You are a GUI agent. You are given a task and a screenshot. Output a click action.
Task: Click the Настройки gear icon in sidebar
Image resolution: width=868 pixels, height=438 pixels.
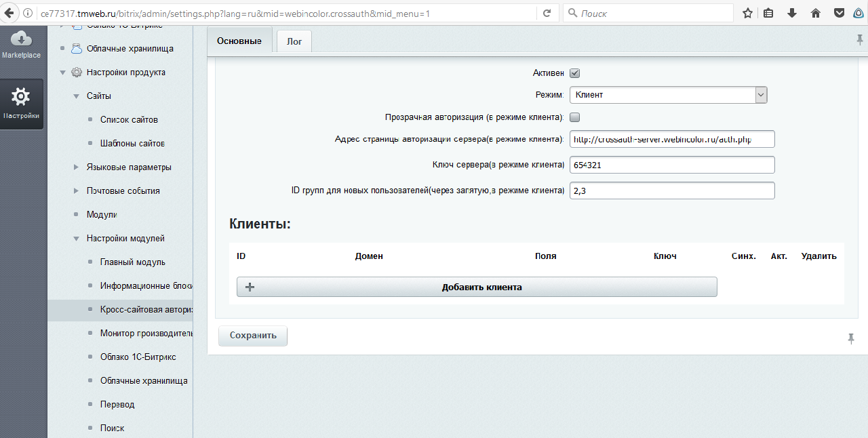click(21, 98)
